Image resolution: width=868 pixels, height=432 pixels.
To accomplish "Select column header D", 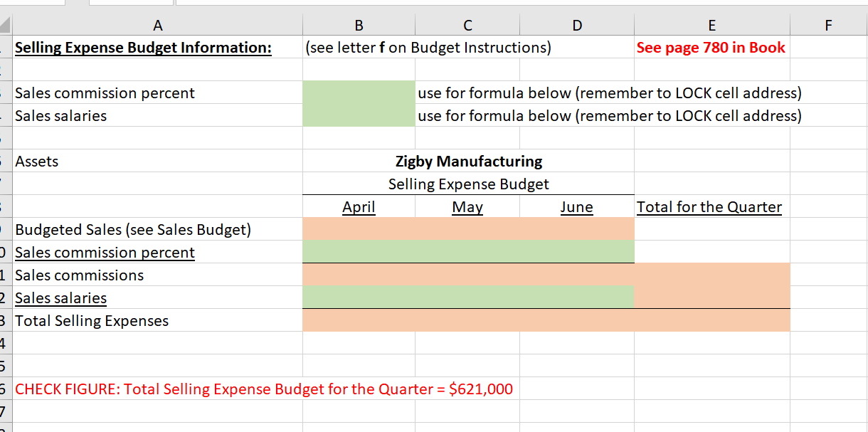I will click(x=576, y=25).
